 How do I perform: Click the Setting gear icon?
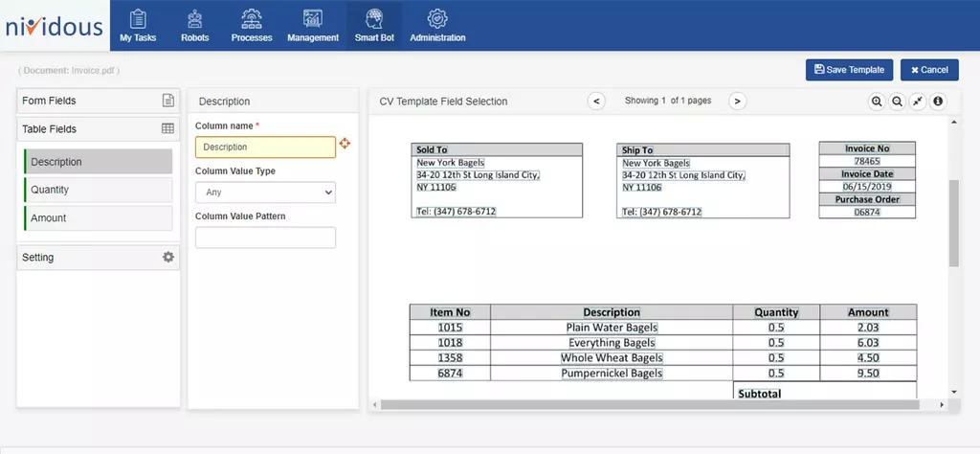point(168,257)
